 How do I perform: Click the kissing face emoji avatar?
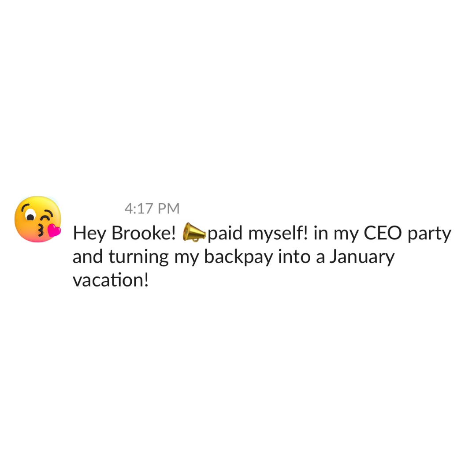(x=37, y=219)
